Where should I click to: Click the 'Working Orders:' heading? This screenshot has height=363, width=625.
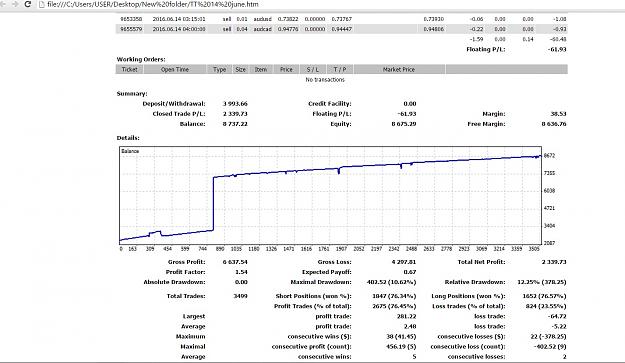141,59
